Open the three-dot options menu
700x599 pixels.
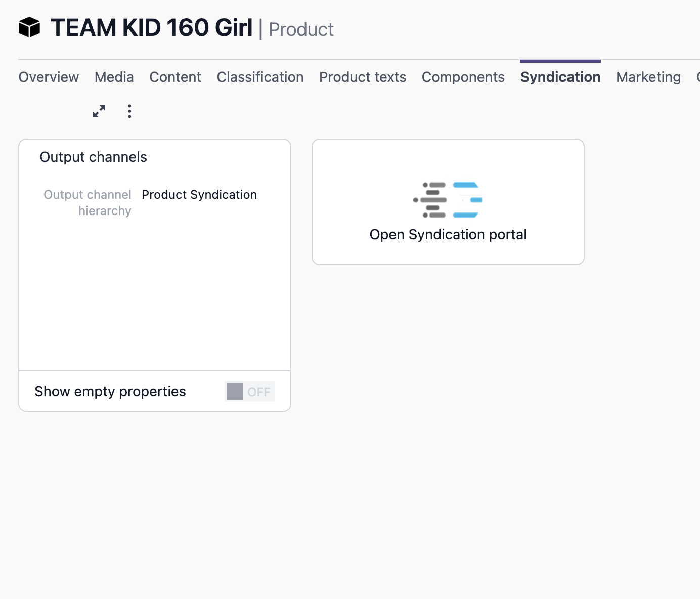129,111
